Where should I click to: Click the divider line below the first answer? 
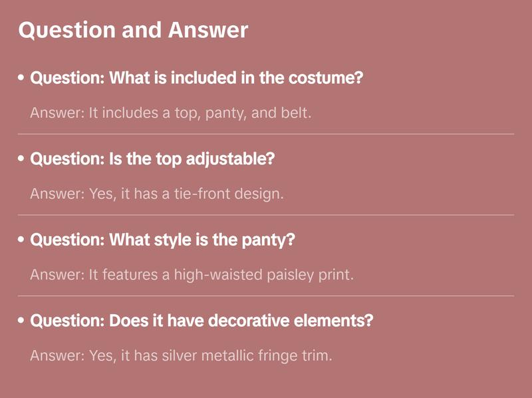tap(266, 134)
